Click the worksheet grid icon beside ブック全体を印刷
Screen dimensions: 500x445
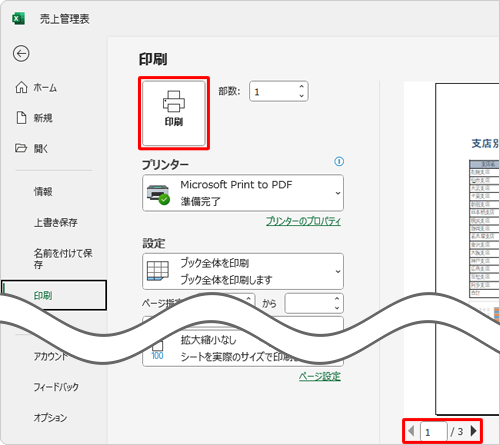point(158,271)
